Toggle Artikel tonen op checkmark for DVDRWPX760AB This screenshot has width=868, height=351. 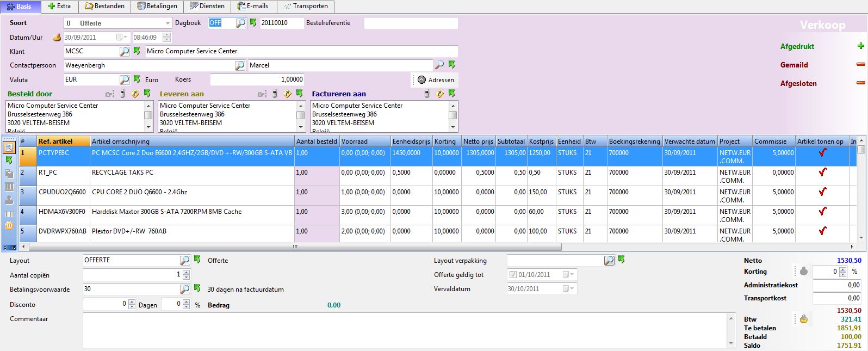click(822, 231)
